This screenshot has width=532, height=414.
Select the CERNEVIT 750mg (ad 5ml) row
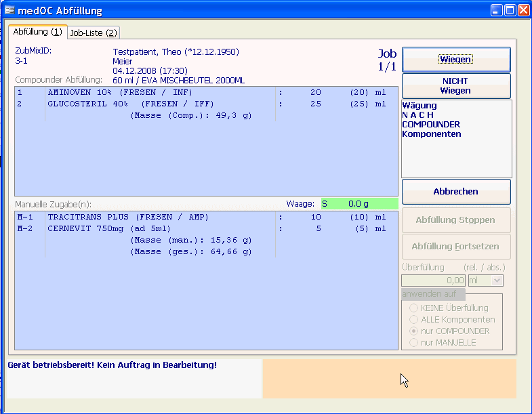(x=205, y=228)
